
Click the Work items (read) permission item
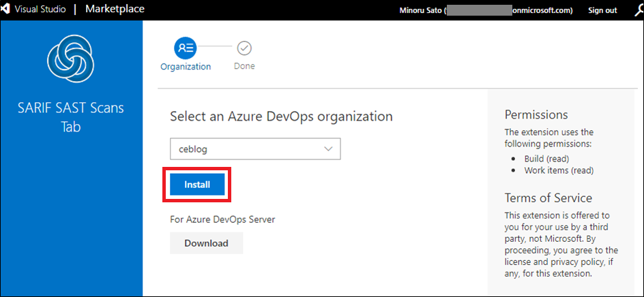[559, 170]
